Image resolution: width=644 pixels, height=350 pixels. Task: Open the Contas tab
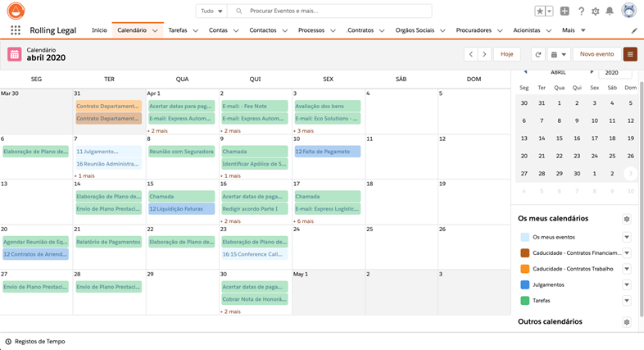click(x=218, y=30)
